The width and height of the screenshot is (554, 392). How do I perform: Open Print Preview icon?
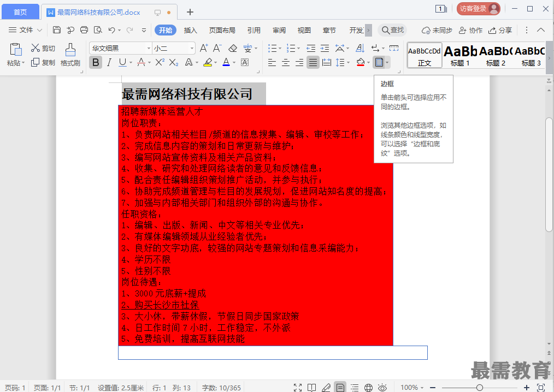click(98, 30)
